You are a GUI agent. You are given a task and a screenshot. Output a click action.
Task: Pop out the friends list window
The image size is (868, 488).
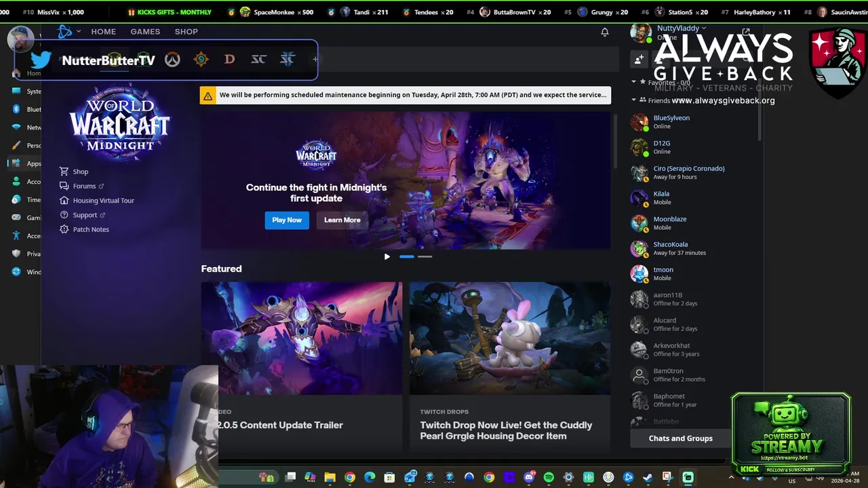pos(746,32)
